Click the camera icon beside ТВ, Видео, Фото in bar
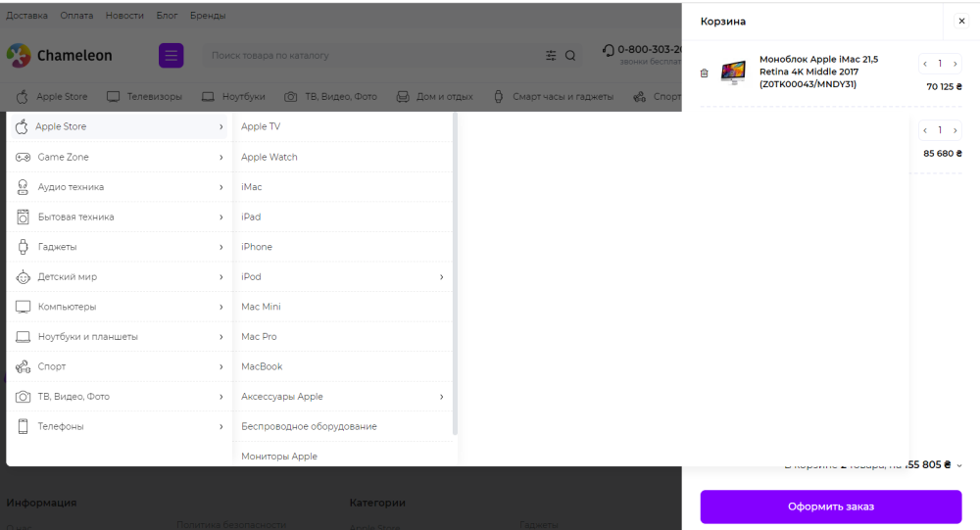 (291, 97)
